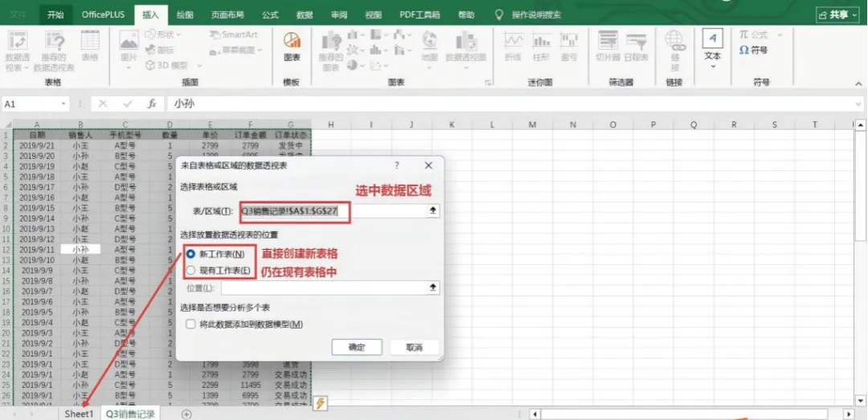Open the OfficePLUS tab
Image resolution: width=868 pixels, height=420 pixels.
coord(103,15)
